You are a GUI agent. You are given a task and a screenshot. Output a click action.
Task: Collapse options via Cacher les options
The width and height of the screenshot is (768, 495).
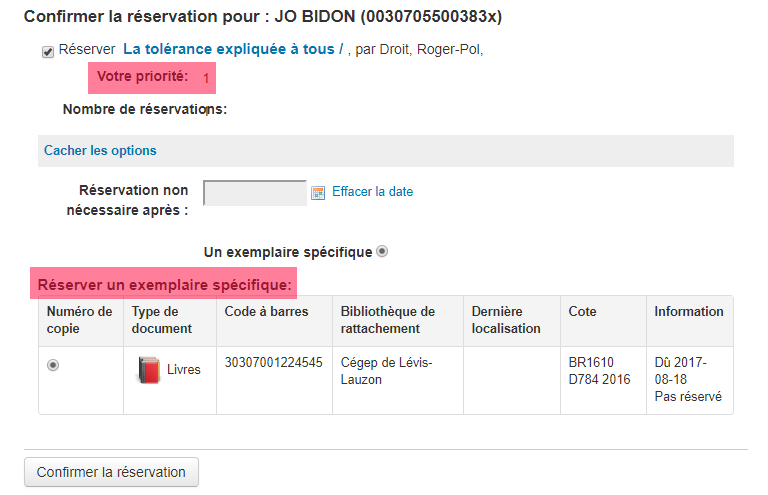(100, 150)
